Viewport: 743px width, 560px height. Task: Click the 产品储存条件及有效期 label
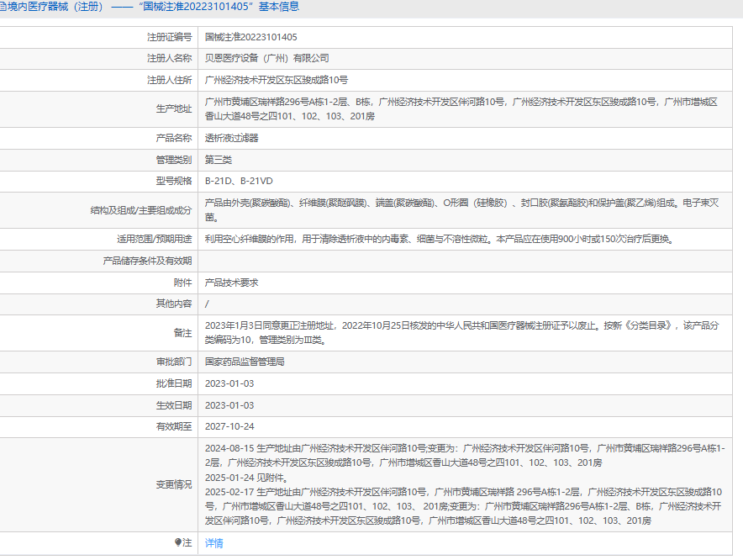[147, 261]
